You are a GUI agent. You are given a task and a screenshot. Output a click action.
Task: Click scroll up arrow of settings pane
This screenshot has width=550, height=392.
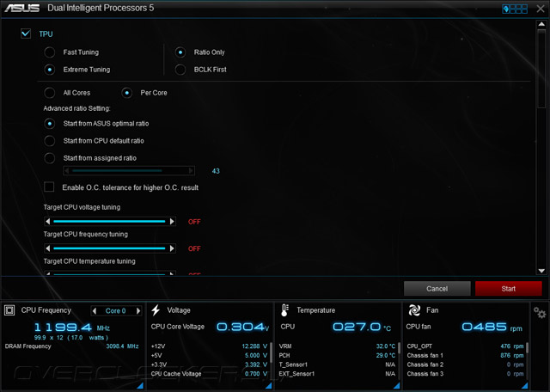tap(541, 25)
